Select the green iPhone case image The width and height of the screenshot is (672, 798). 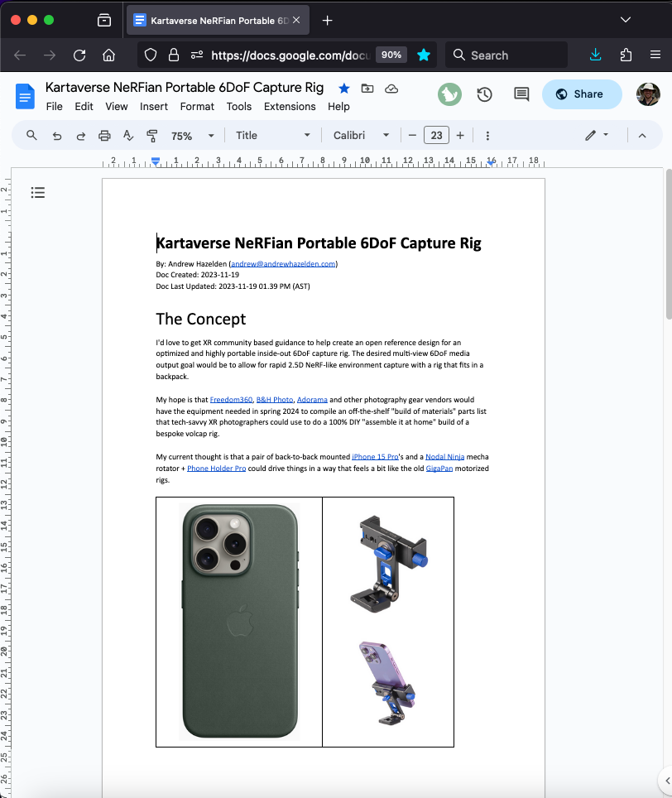pyautogui.click(x=240, y=622)
